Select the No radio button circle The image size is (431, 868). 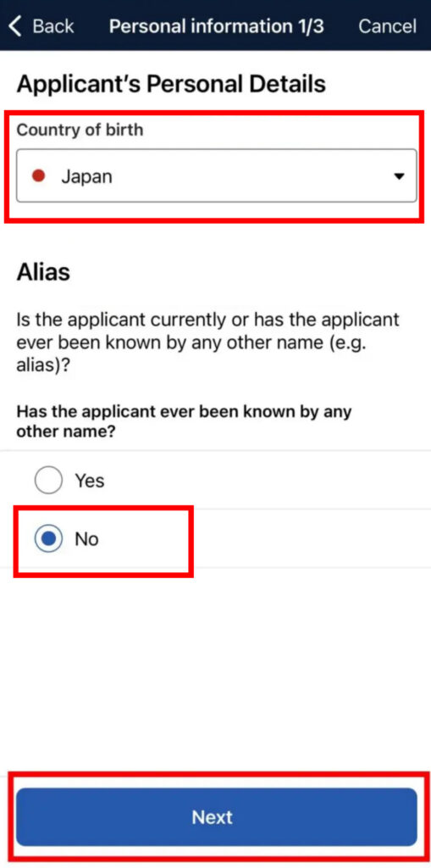tap(48, 538)
